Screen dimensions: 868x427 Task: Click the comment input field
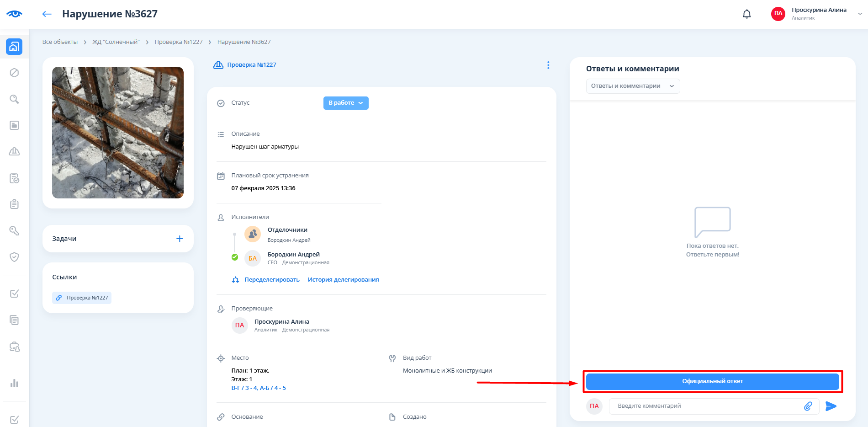pos(706,406)
